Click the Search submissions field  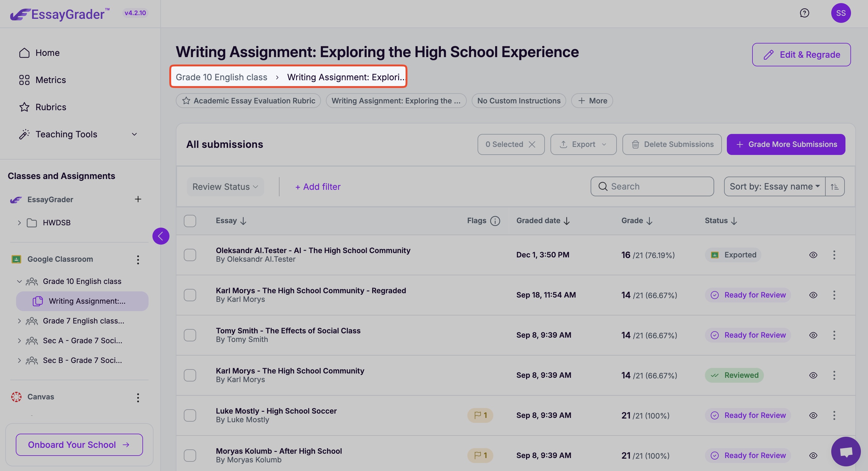coord(652,186)
